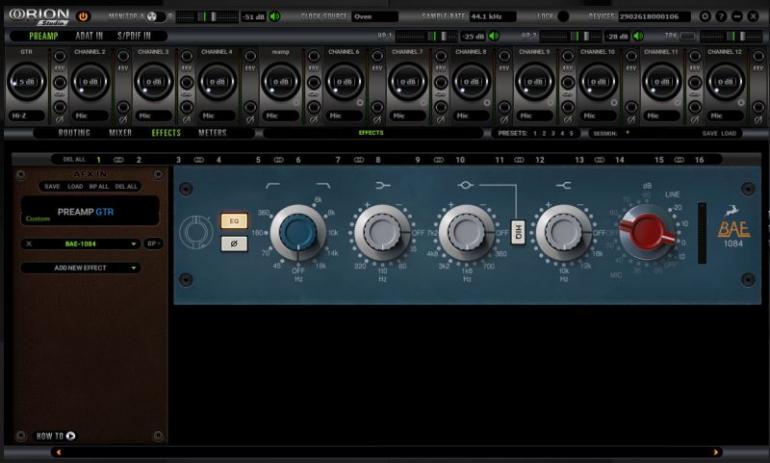
Task: Invert phase with button right of Channel 2
Action: click(123, 107)
